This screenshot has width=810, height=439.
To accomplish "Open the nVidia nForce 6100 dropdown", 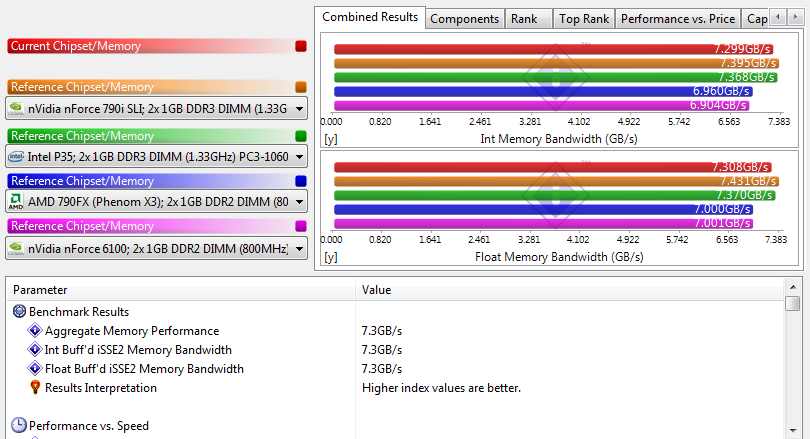I will (x=157, y=248).
